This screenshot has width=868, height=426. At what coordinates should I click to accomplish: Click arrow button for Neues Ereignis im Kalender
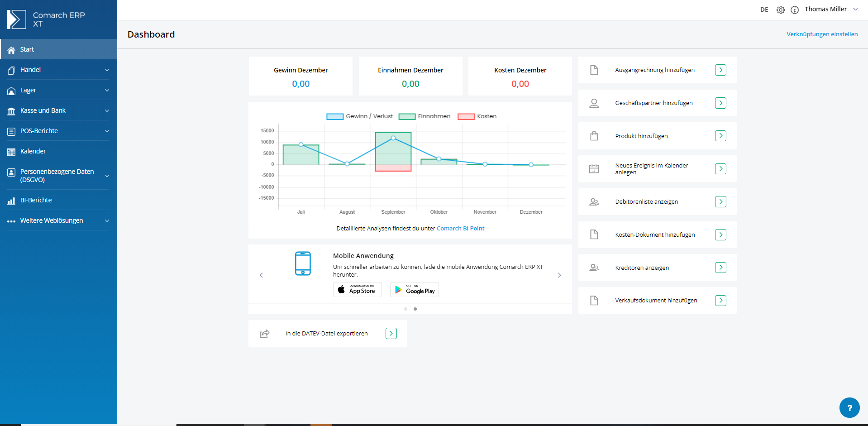click(x=720, y=169)
